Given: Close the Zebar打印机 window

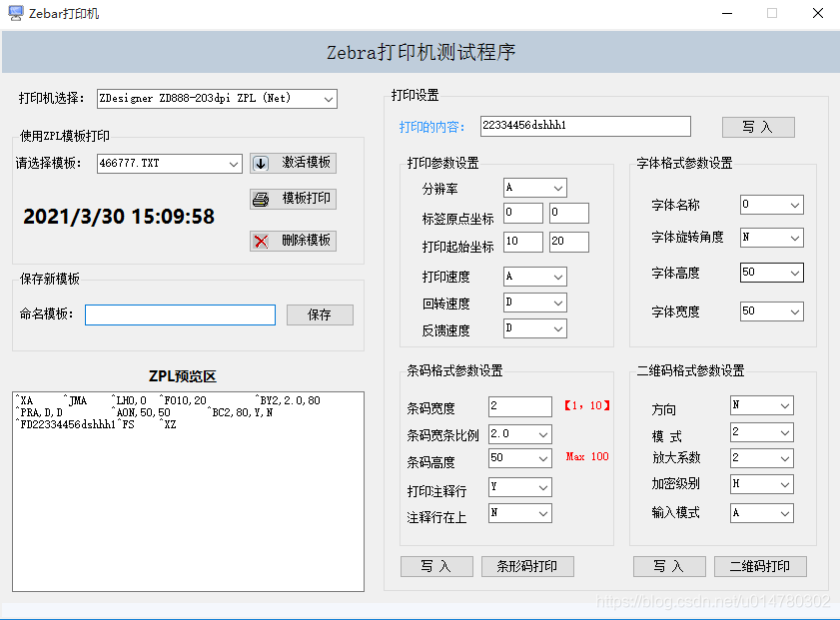Looking at the screenshot, I should click(817, 13).
